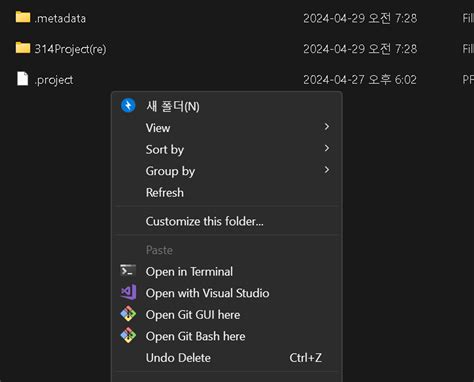Select the .project file icon
This screenshot has height=382, width=474.
(23, 79)
